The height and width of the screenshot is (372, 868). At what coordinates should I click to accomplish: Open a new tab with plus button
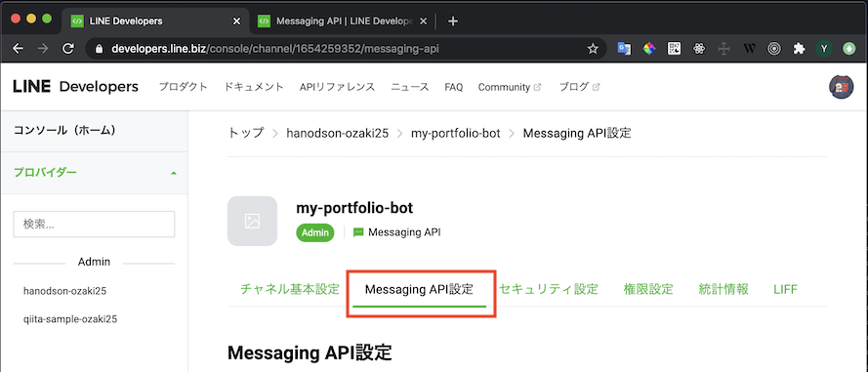453,21
